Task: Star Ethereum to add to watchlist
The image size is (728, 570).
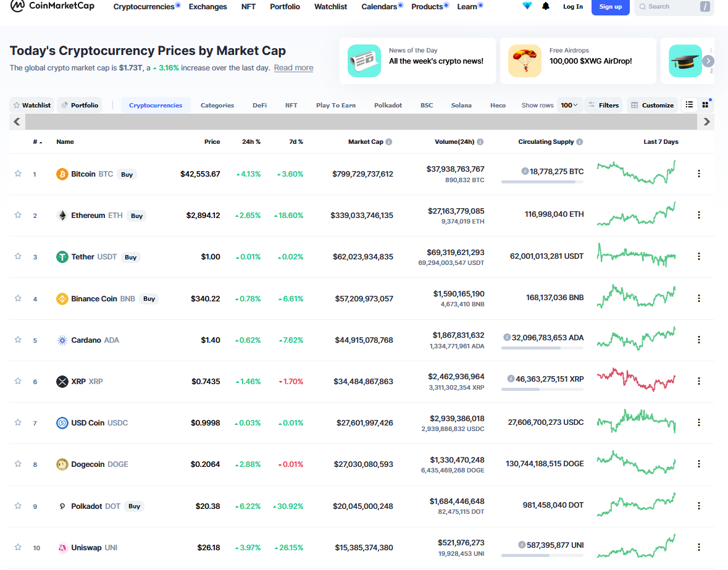Action: click(x=18, y=215)
